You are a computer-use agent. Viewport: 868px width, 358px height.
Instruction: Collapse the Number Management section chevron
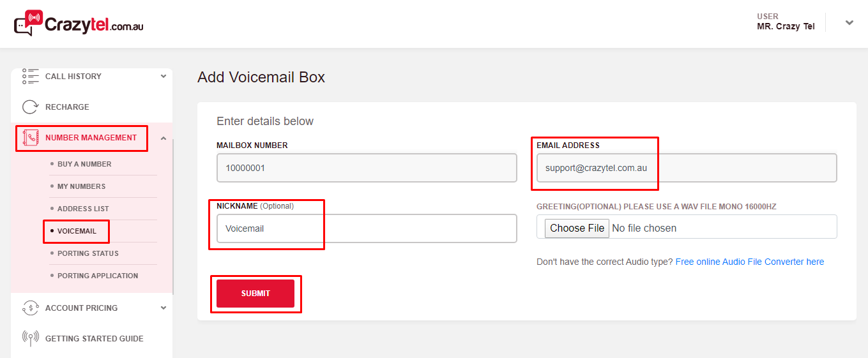[164, 138]
